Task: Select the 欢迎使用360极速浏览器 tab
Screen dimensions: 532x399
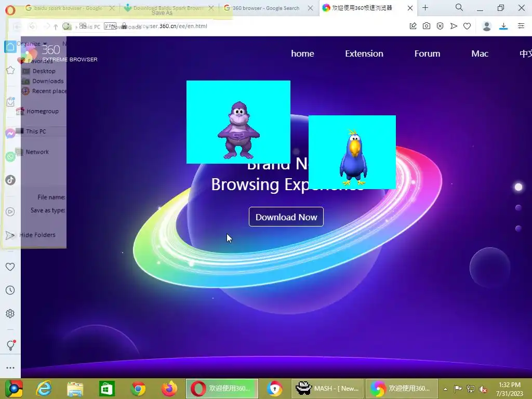Action: pyautogui.click(x=362, y=8)
